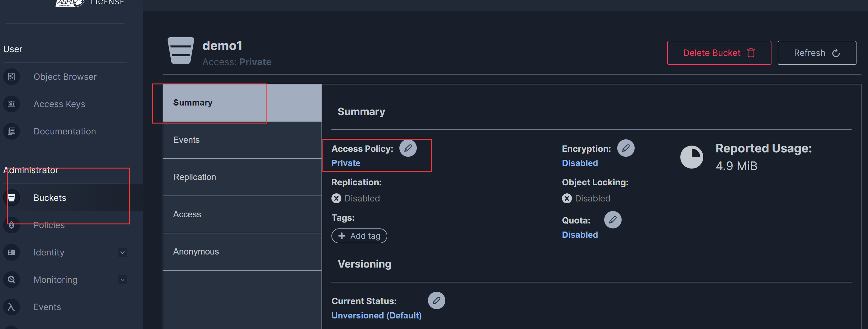Click the Refresh button
This screenshot has width=868, height=329.
click(816, 53)
